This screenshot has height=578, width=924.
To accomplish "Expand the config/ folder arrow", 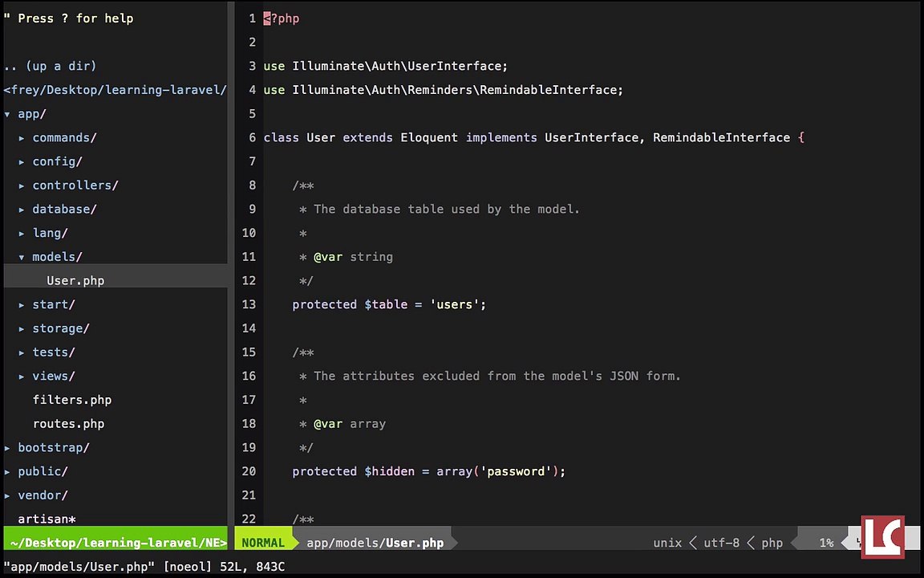I will 22,162.
